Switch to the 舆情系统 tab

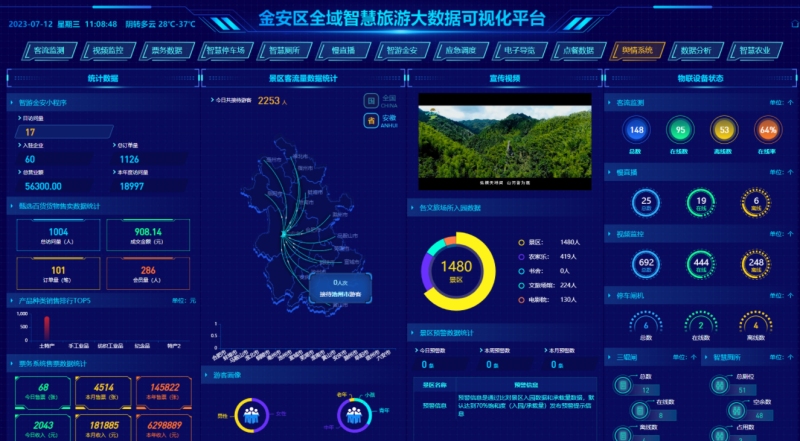[x=637, y=50]
